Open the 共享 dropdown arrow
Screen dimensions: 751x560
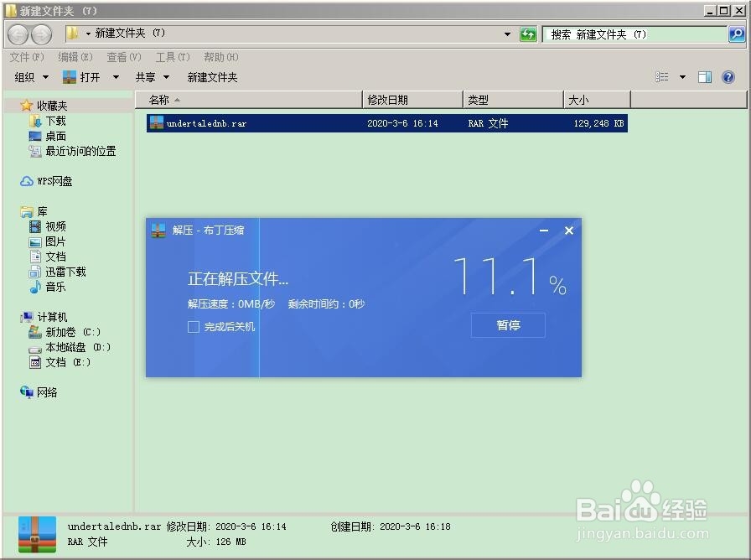click(x=166, y=77)
